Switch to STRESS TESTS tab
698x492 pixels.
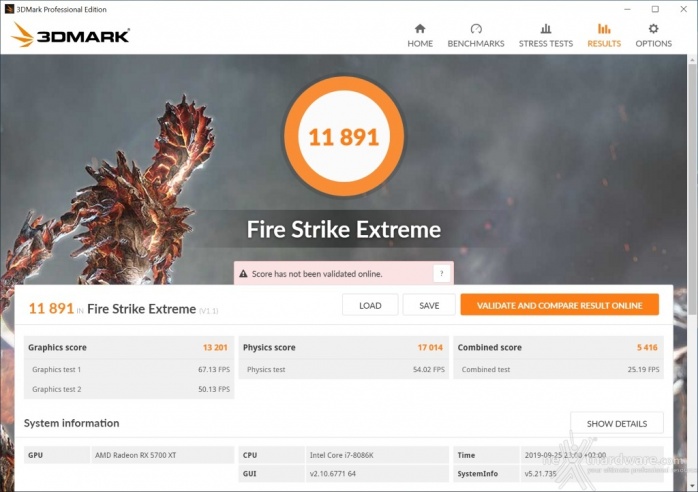pos(546,36)
